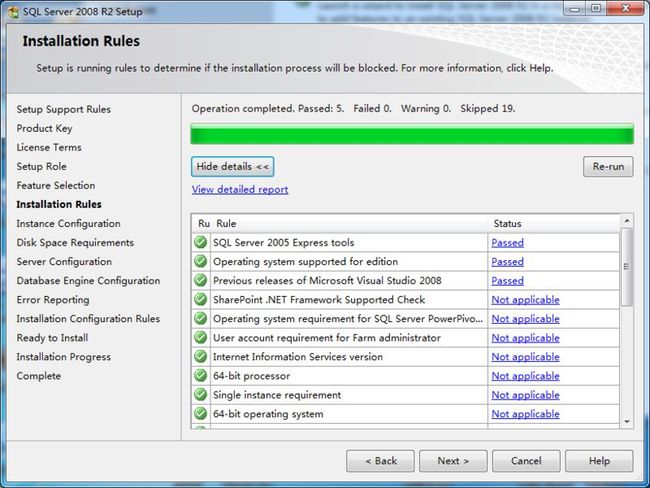Open Passed status for Operating system supported for edition
Screen dimensions: 650x488
pos(507,262)
